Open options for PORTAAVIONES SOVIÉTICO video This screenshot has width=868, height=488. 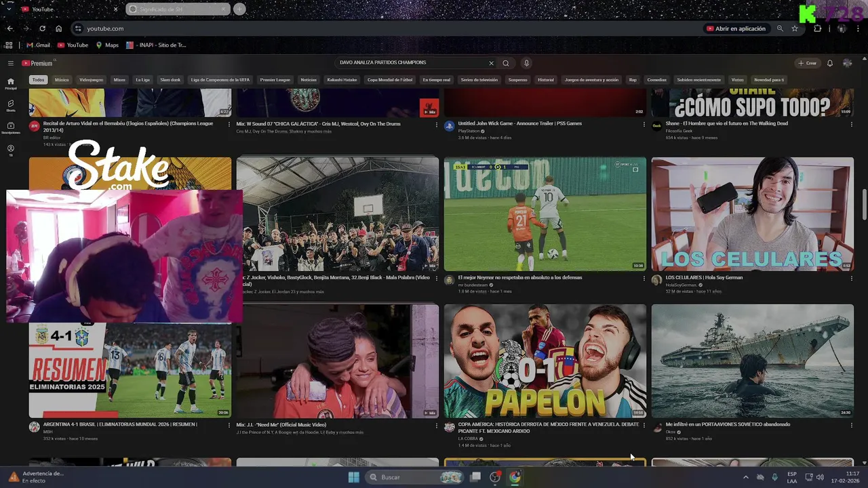coord(851,426)
